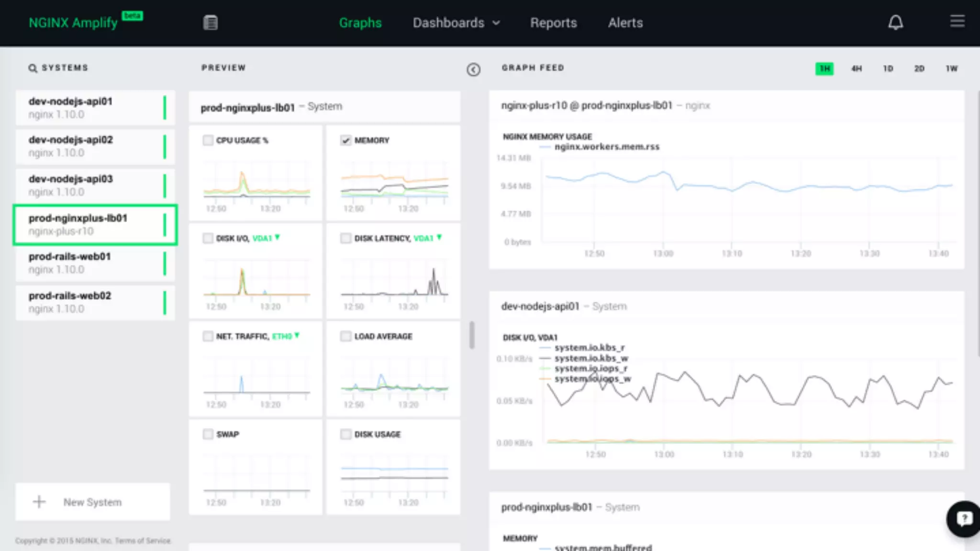Enable the Disk Usage checkbox
This screenshot has height=551, width=980.
tap(346, 434)
